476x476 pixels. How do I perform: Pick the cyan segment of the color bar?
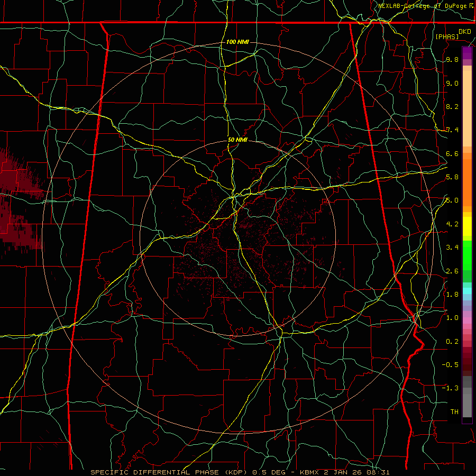point(467,290)
